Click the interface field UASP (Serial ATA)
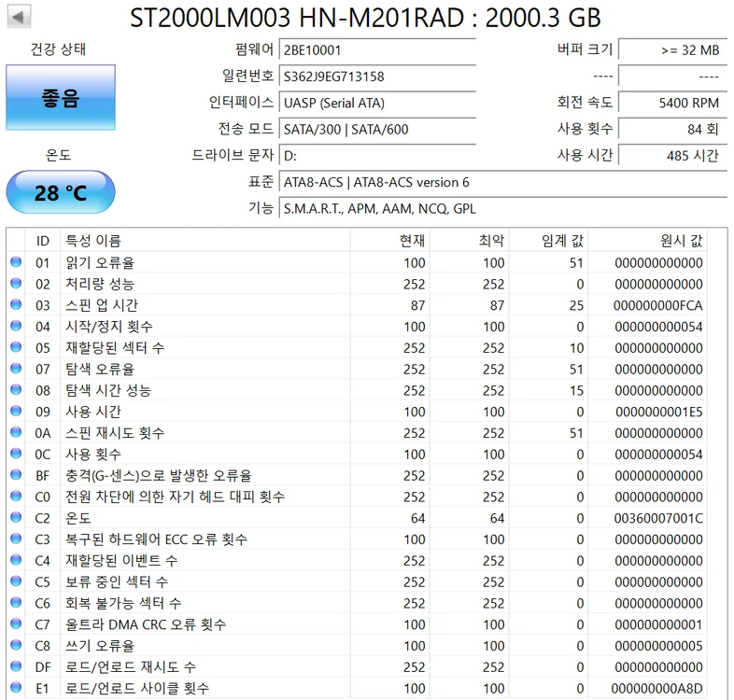Screen dimensions: 734x700 tap(377, 103)
